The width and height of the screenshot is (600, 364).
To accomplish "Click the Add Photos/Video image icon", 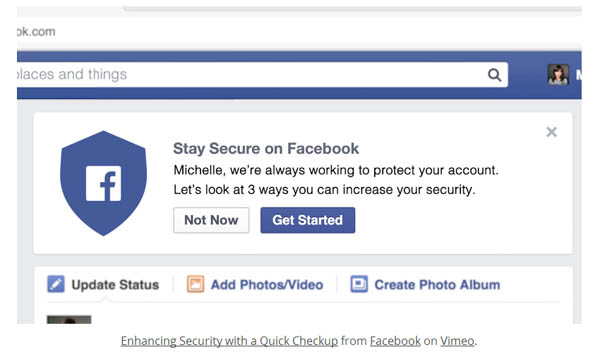I will [x=195, y=284].
